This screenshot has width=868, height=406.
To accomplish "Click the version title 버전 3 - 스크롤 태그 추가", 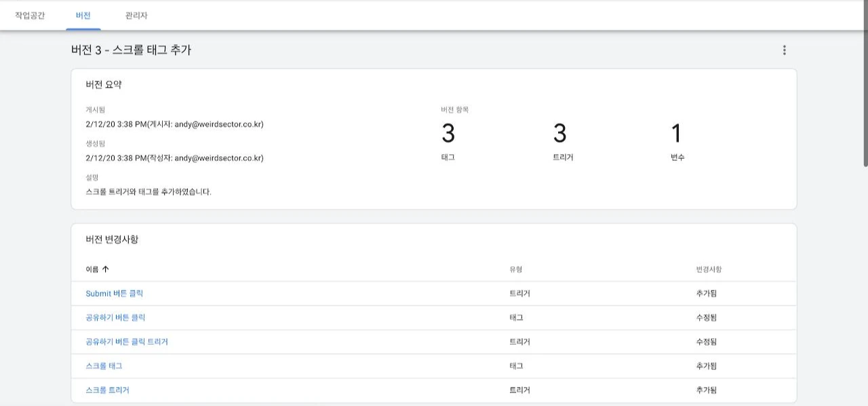I will 131,50.
